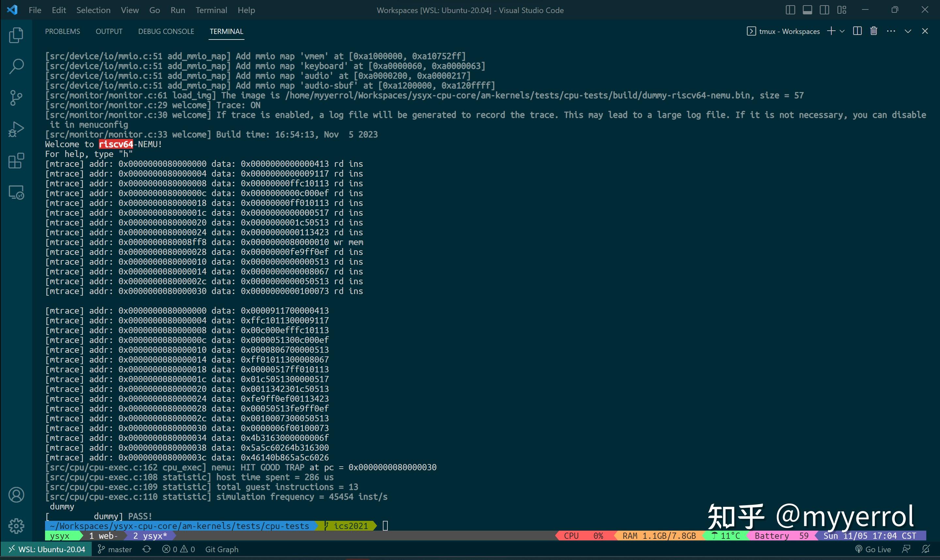Open the Terminal menu in the menu bar
Image resolution: width=940 pixels, height=560 pixels.
(x=211, y=10)
